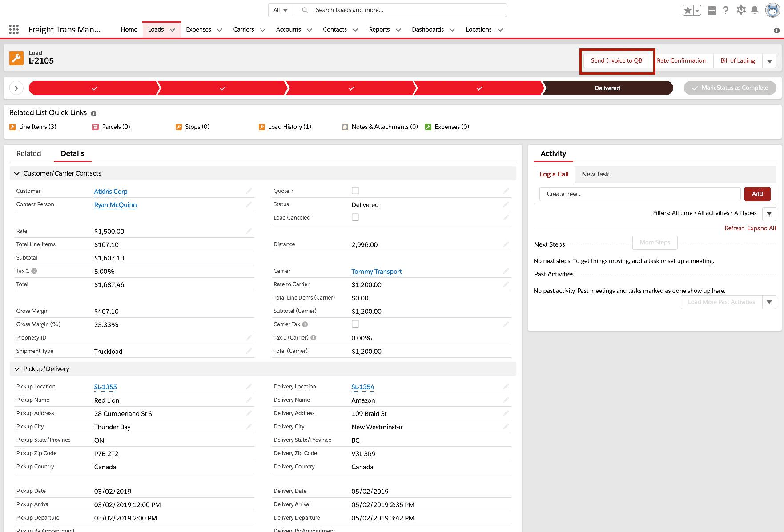Image resolution: width=784 pixels, height=532 pixels.
Task: Go to the Home tab
Action: (129, 29)
